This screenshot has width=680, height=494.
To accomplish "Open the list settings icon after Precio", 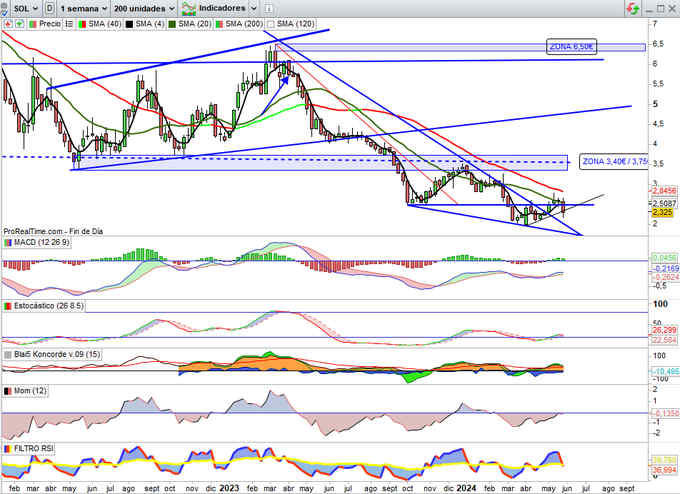I will (x=69, y=24).
